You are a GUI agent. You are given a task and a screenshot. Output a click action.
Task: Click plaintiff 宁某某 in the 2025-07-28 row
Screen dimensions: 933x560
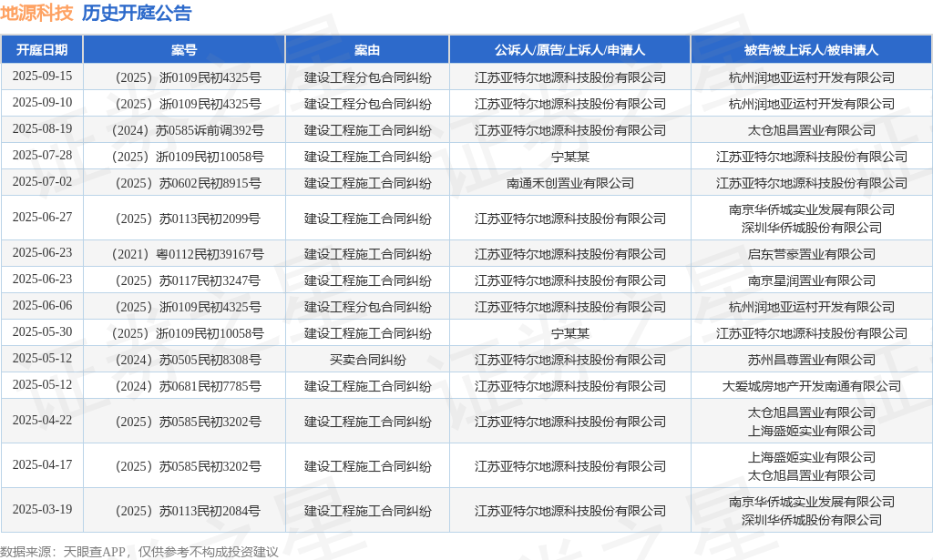pyautogui.click(x=570, y=157)
